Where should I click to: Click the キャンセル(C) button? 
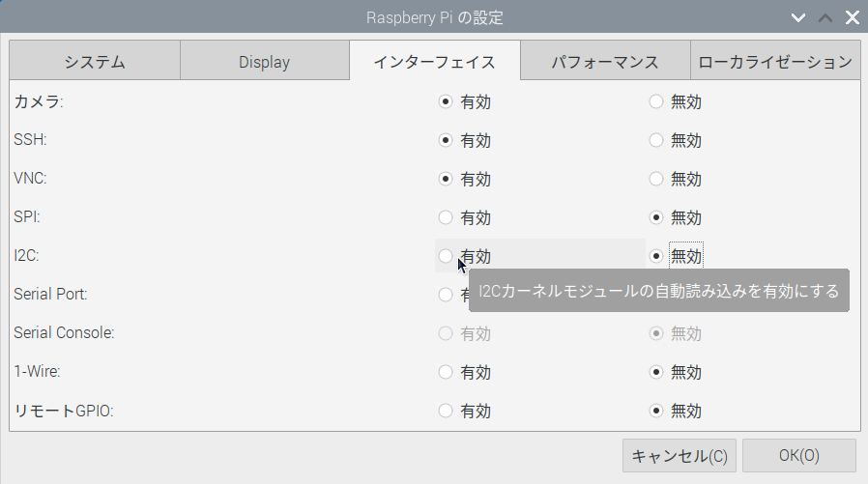pos(680,455)
